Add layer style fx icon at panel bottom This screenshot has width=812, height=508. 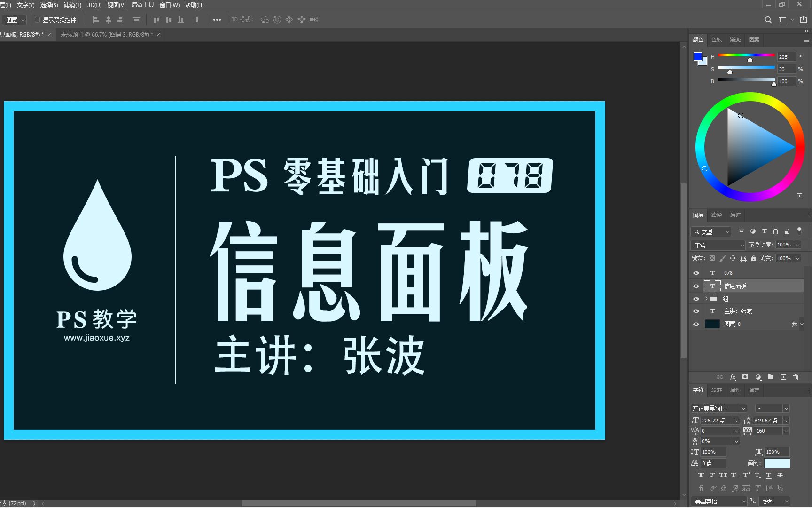(733, 377)
